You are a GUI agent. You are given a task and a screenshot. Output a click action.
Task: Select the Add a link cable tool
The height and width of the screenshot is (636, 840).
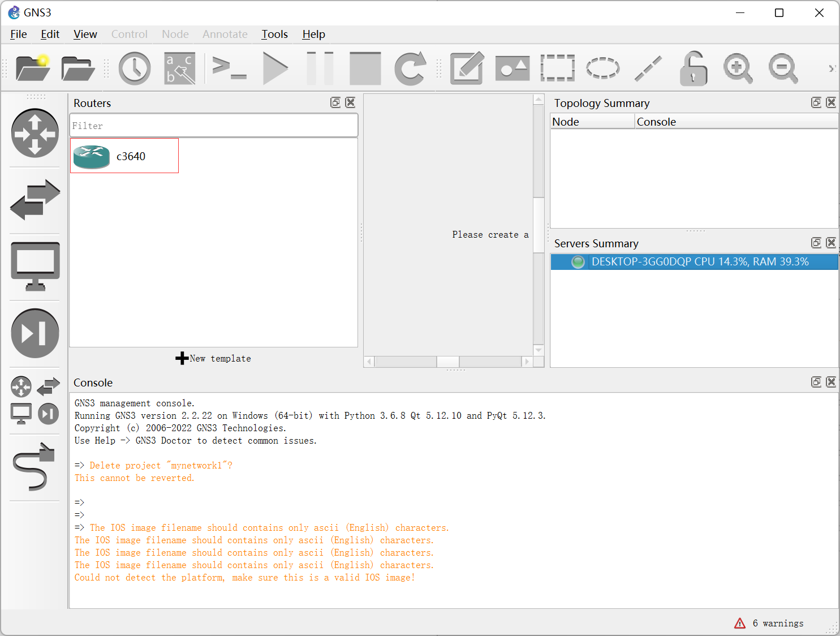pyautogui.click(x=35, y=467)
